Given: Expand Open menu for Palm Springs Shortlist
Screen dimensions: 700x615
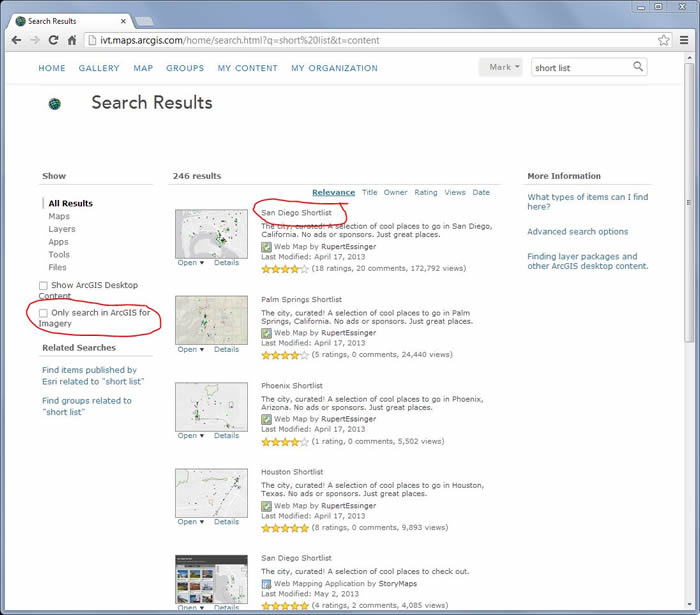Looking at the screenshot, I should point(191,349).
